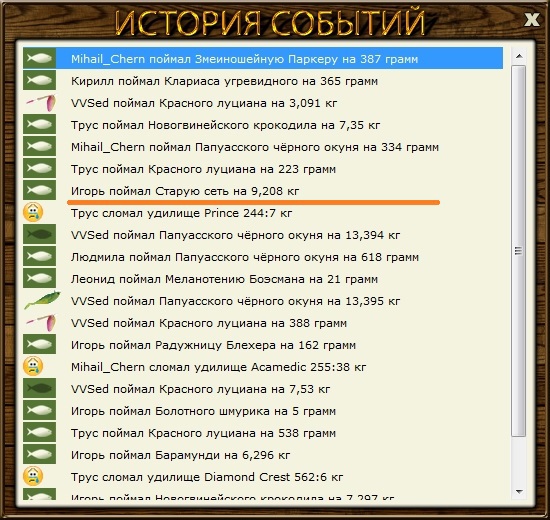
Task: Click dark fish icon beside VVSed 13,394 кг row
Action: click(39, 234)
